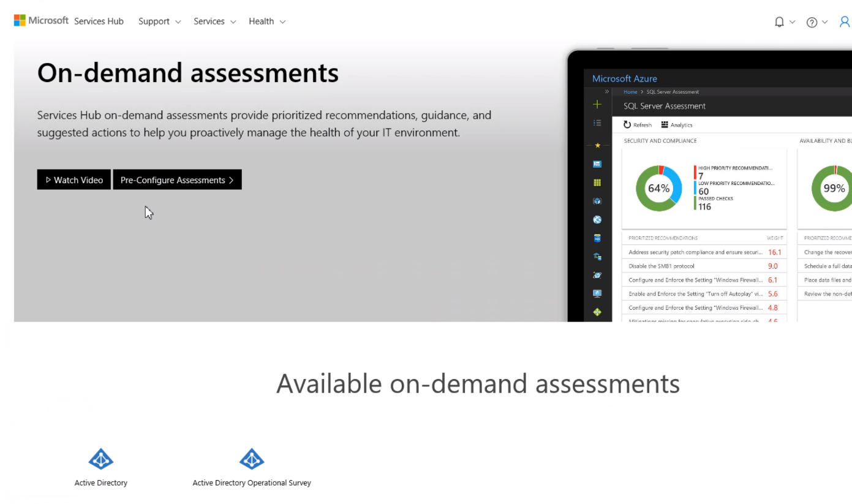Click the 'Disable the SMB1 protocol' recommendation row
This screenshot has width=852, height=504.
(x=704, y=266)
